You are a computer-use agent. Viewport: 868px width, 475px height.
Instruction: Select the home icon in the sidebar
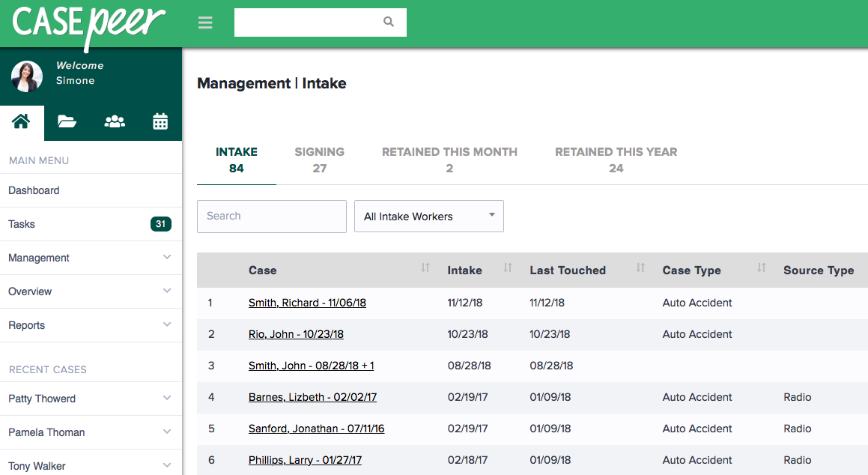pyautogui.click(x=22, y=121)
